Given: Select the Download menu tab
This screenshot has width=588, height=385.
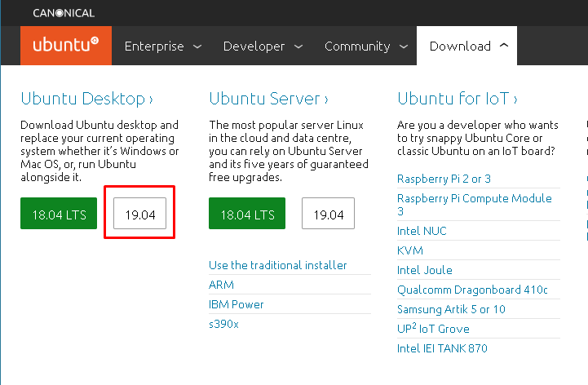Looking at the screenshot, I should (x=466, y=46).
